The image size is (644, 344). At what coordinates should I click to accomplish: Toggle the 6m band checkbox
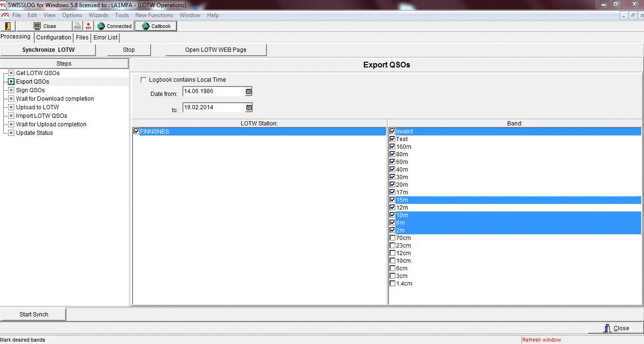point(392,223)
